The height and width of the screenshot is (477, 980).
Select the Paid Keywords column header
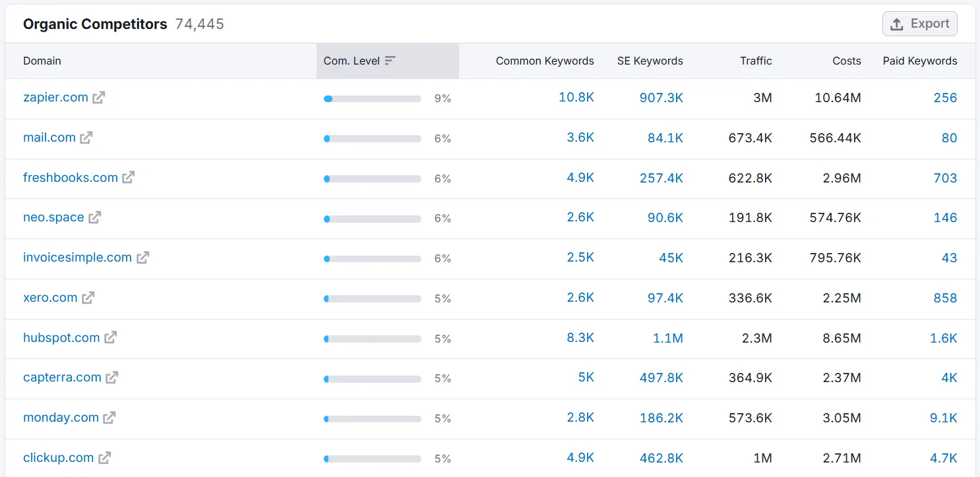920,61
